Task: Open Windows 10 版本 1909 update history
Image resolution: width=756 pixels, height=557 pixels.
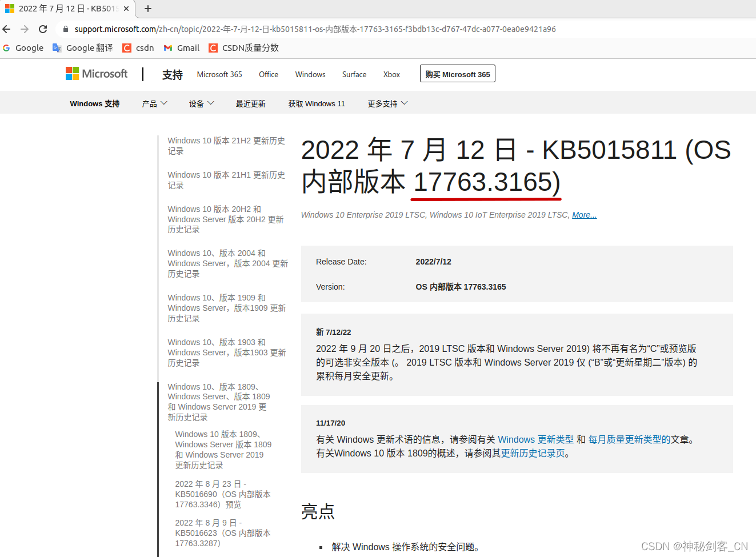Action: pyautogui.click(x=227, y=308)
